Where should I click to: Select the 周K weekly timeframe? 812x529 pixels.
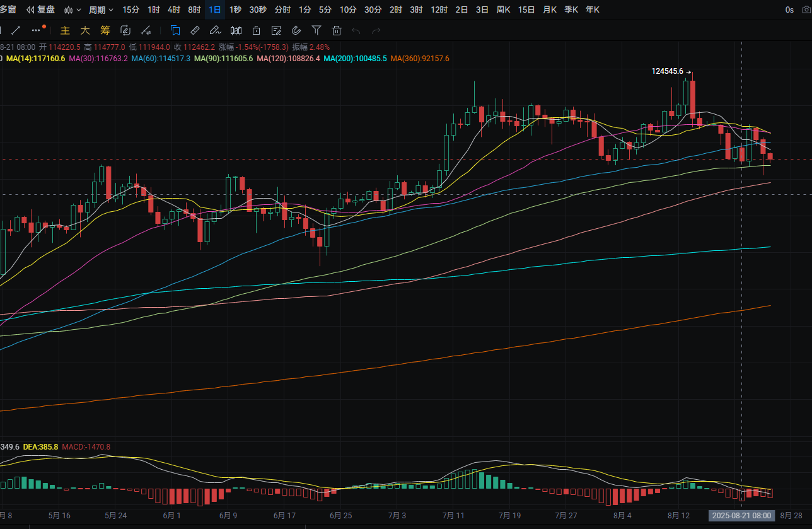(503, 9)
